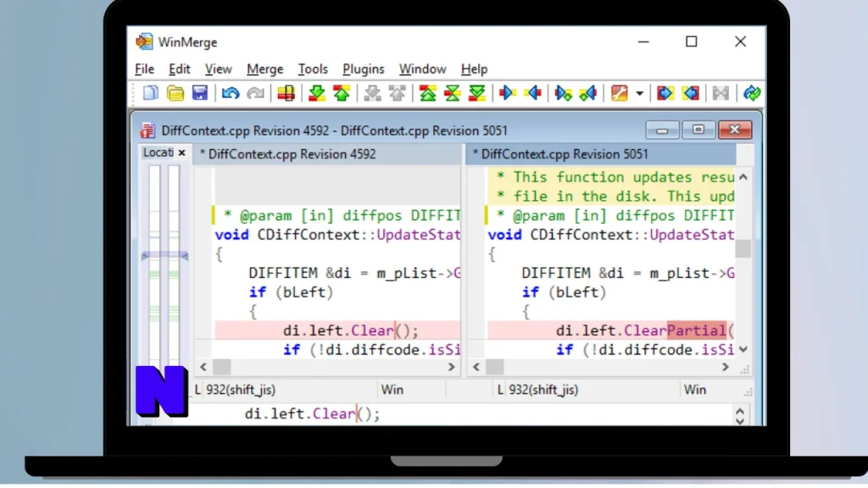Go to the last difference

(x=476, y=93)
